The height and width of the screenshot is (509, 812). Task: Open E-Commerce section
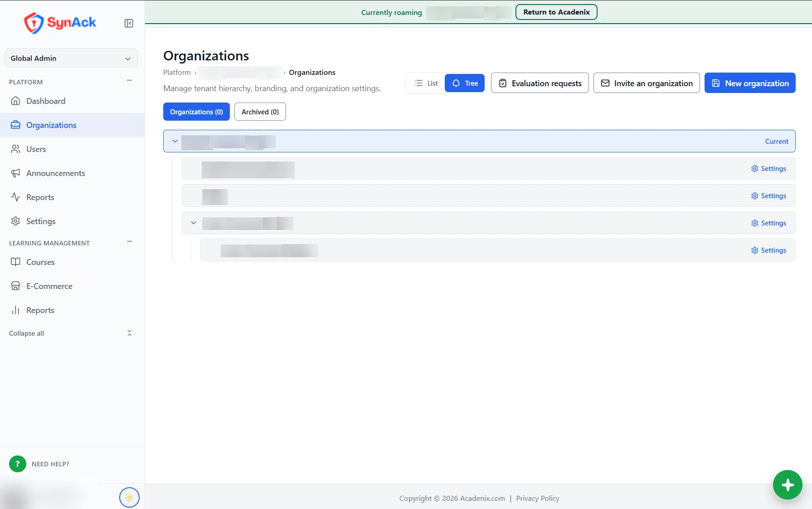pyautogui.click(x=72, y=286)
